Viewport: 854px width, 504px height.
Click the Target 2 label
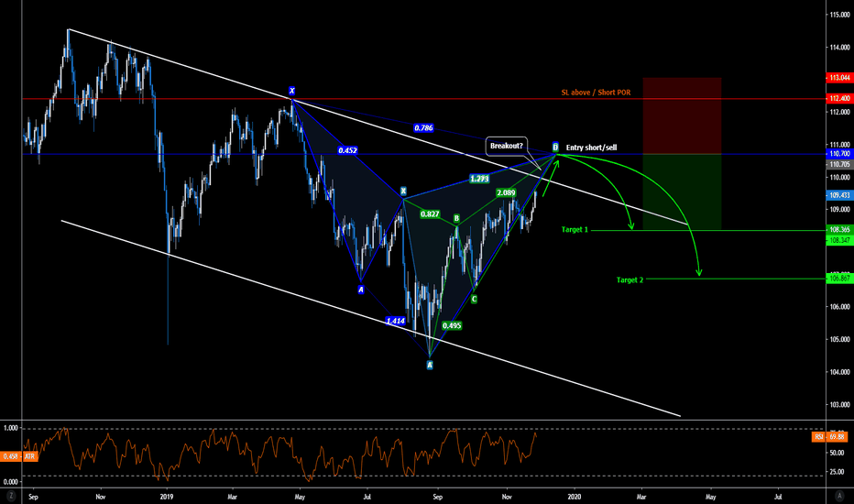coord(630,279)
